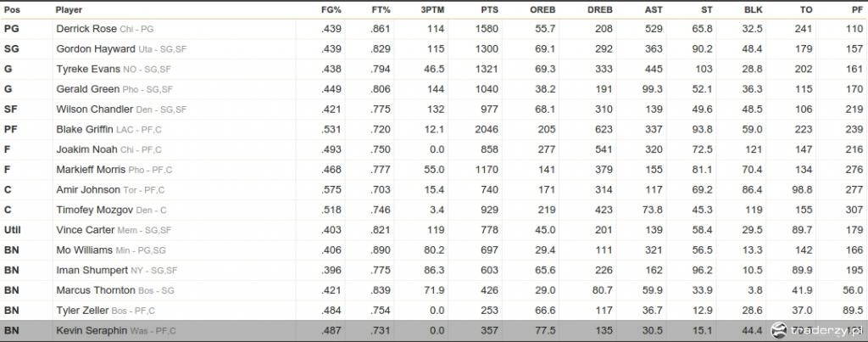Open Kevin Seraphin player link
The height and width of the screenshot is (342, 868).
tap(92, 330)
